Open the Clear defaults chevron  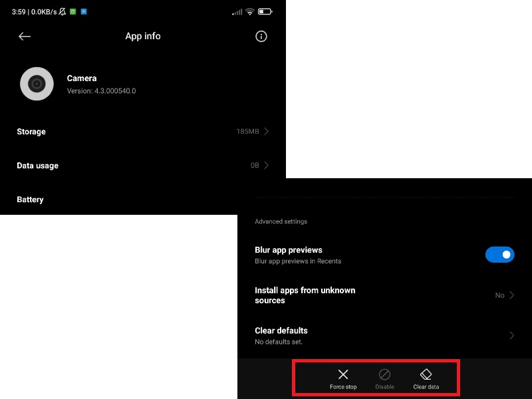tap(511, 336)
